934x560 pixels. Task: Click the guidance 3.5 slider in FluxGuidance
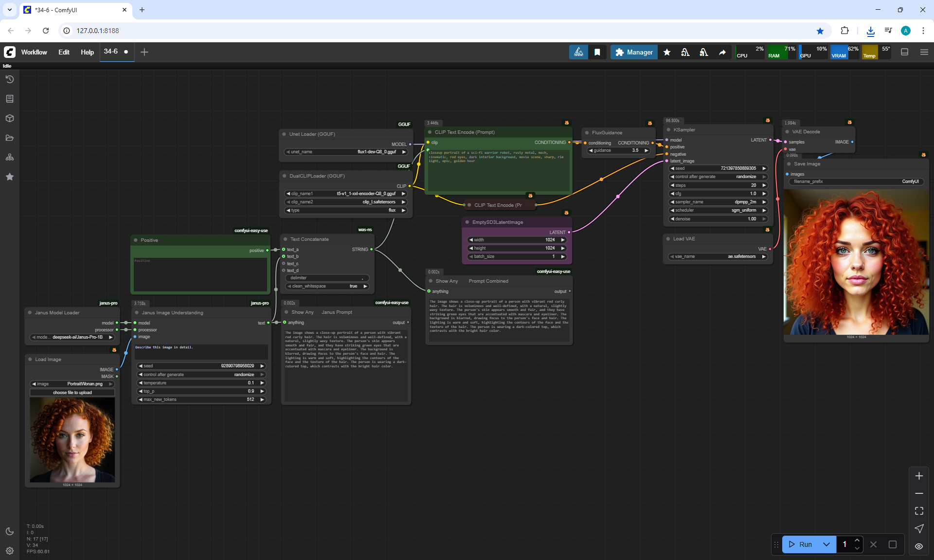click(618, 150)
